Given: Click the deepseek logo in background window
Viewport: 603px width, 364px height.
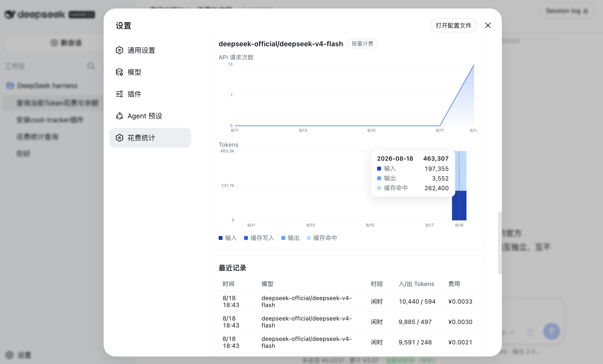Looking at the screenshot, I should pos(50,14).
